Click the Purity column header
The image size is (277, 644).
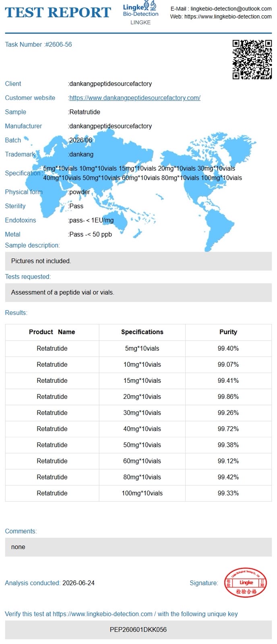(228, 332)
